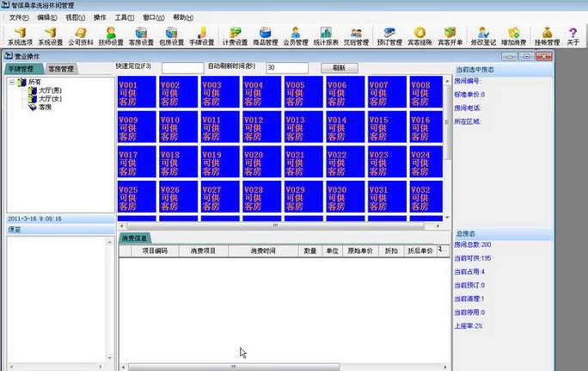Image resolution: width=588 pixels, height=371 pixels.
Task: Collapse the 所有 tree node
Action: (x=10, y=83)
